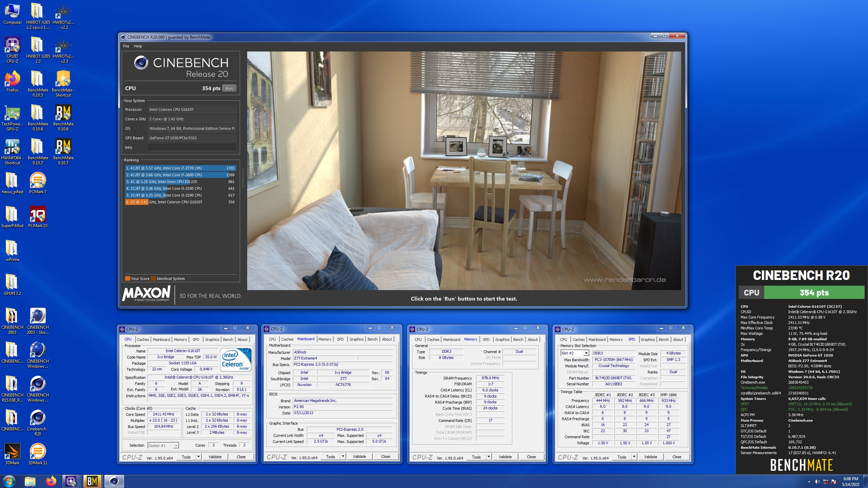
Task: Click Tools button in Memory CPU-Z window
Action: coord(476,457)
